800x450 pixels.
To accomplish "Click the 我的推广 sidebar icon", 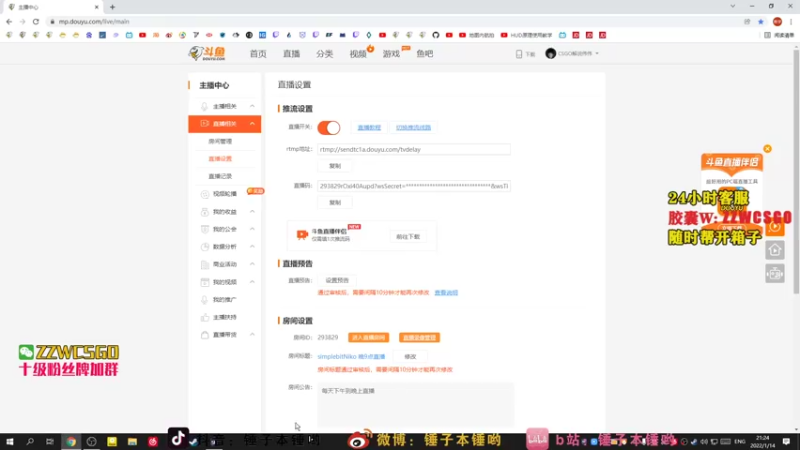I will click(x=205, y=299).
